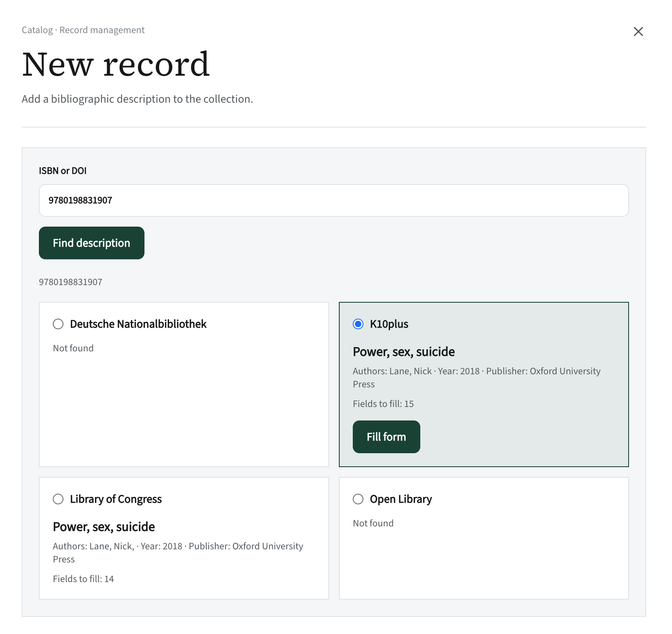This screenshot has width=672, height=634.
Task: Click the 'Add a bibliographic description' subtitle
Action: [138, 99]
